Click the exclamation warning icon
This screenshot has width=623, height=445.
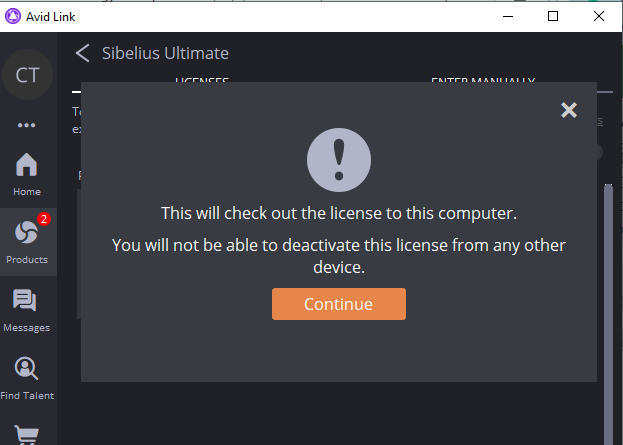coord(338,160)
